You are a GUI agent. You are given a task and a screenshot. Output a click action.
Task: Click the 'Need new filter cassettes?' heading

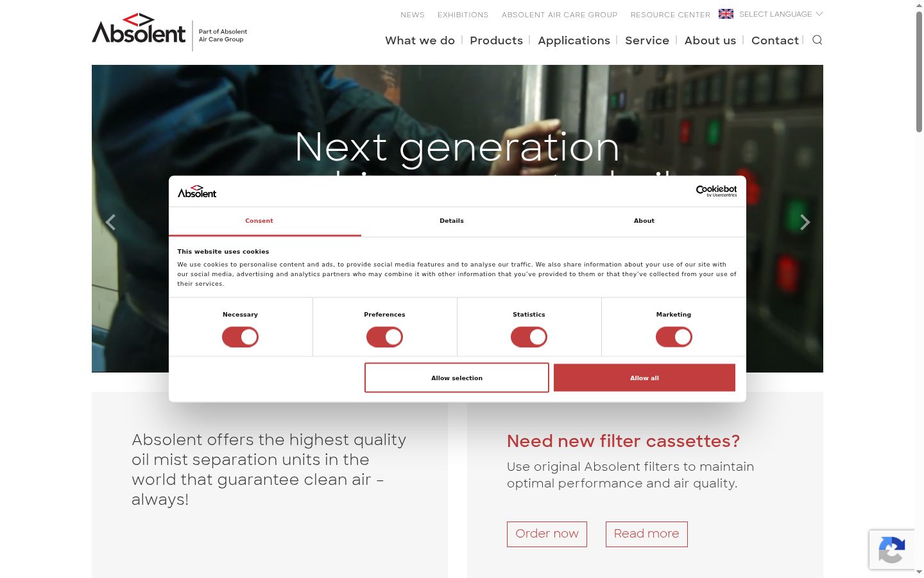pyautogui.click(x=623, y=441)
